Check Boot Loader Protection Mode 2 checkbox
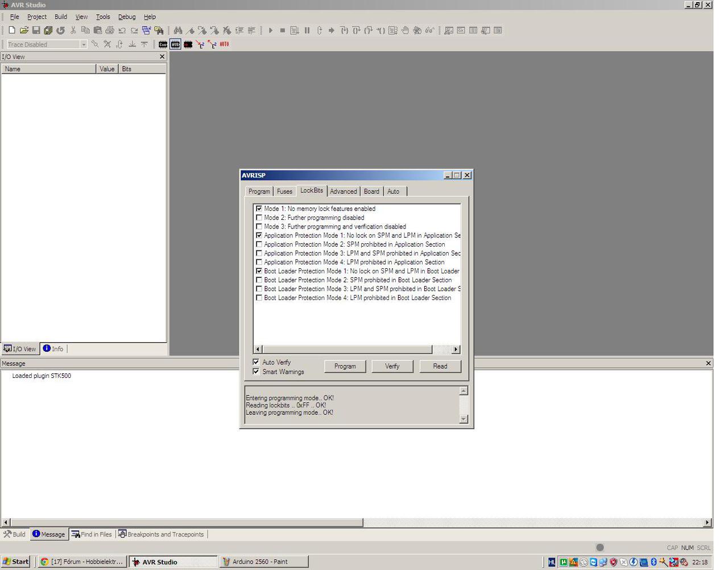This screenshot has width=728, height=570. [x=259, y=280]
